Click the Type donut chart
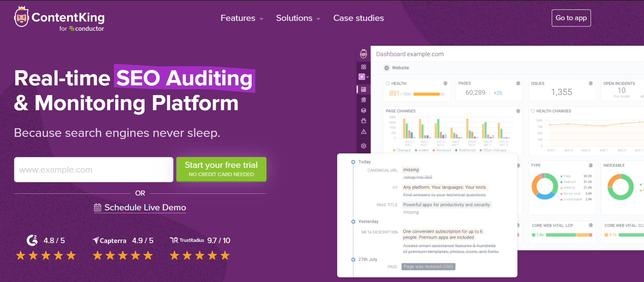The height and width of the screenshot is (282, 644). pyautogui.click(x=544, y=186)
